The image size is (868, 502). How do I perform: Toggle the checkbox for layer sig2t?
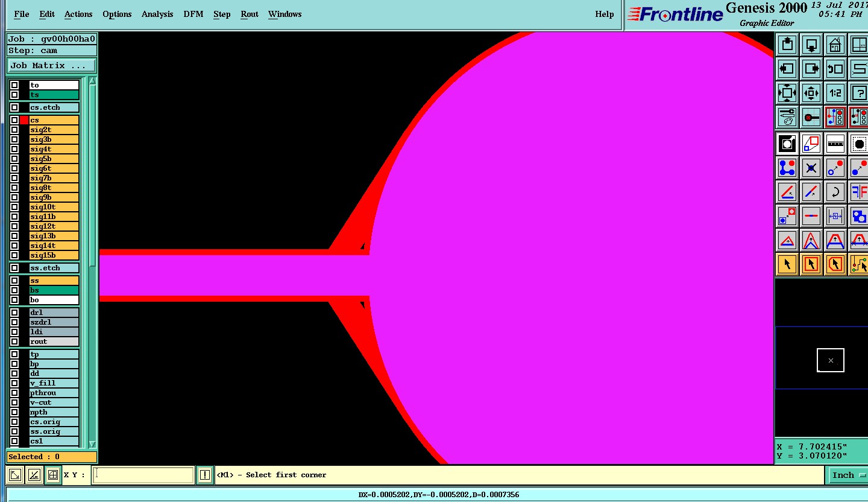coord(14,130)
